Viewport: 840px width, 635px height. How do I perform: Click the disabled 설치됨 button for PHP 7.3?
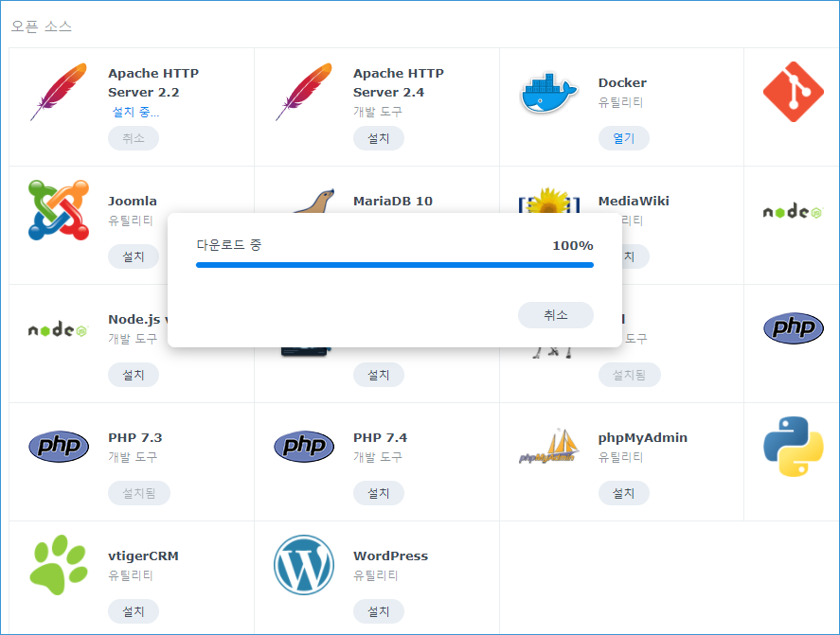pos(139,493)
